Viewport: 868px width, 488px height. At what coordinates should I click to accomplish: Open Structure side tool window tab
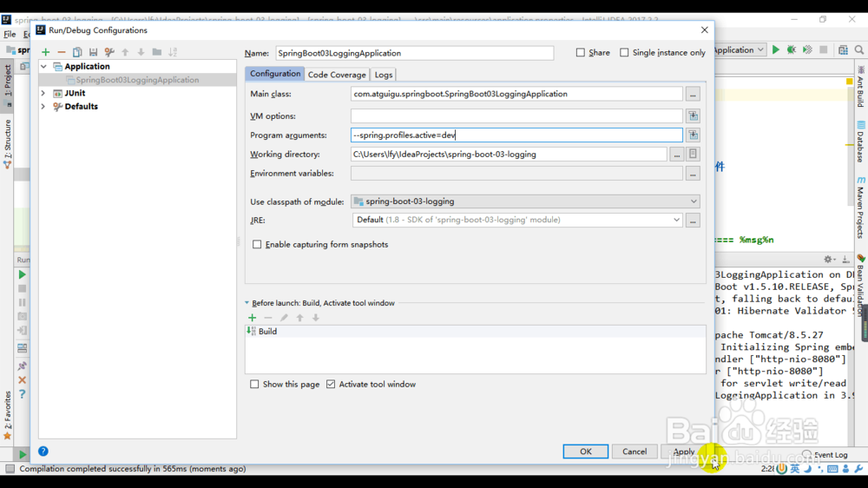(8, 144)
